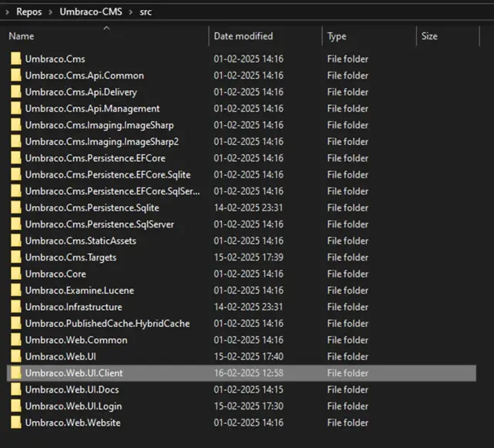Viewport: 494px width, 448px height.
Task: Expand the chevron between Repos and Umbraco-CMS
Action: (x=50, y=12)
